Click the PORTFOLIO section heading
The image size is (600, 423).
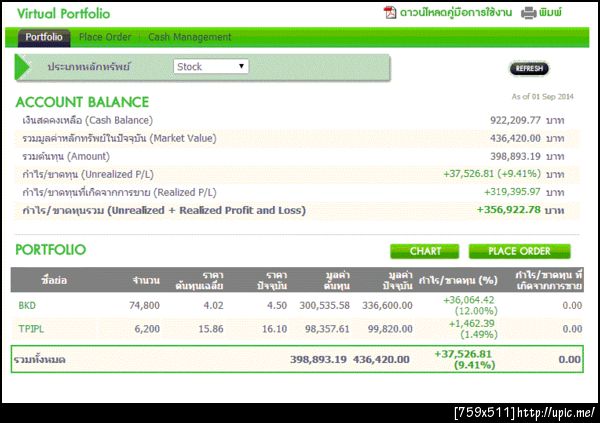(51, 250)
